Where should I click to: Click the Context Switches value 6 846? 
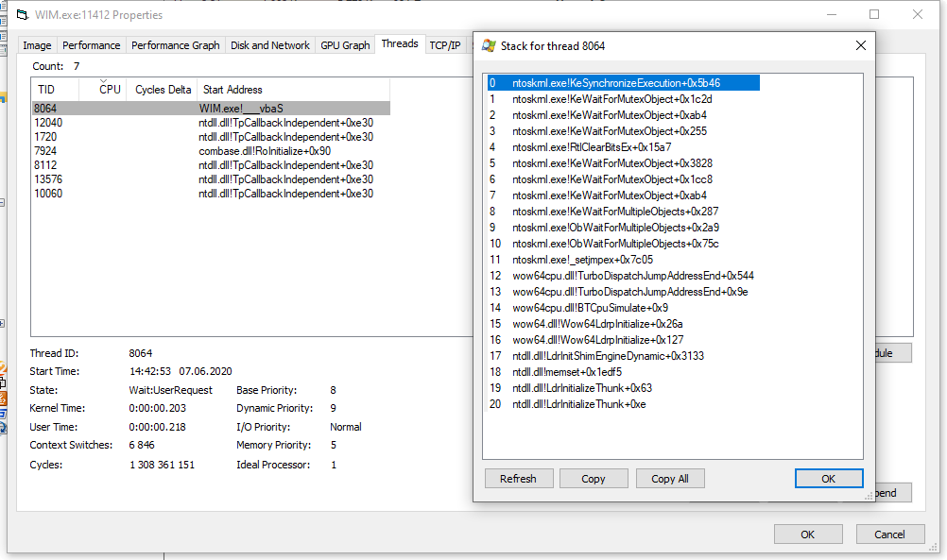pyautogui.click(x=142, y=445)
